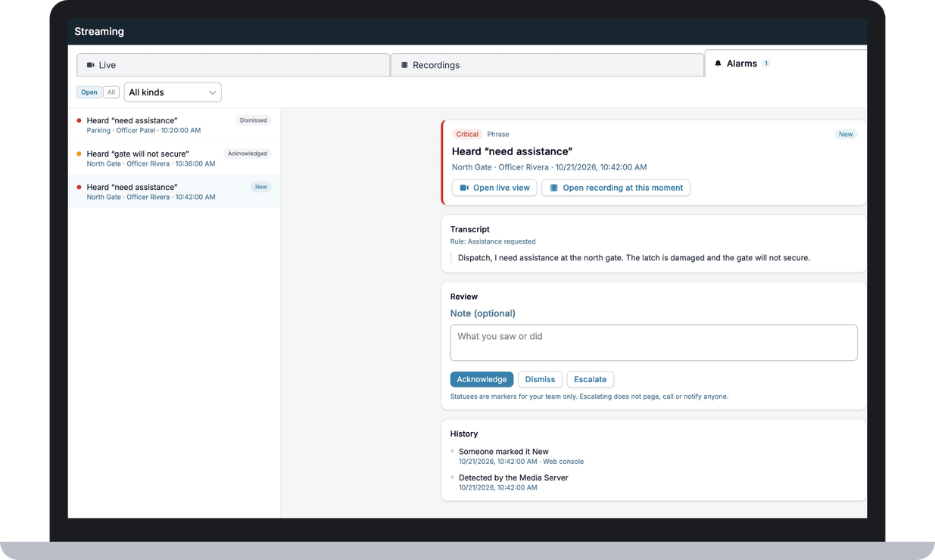
Task: Click the 'Statuses are markers' notice text
Action: coord(589,397)
